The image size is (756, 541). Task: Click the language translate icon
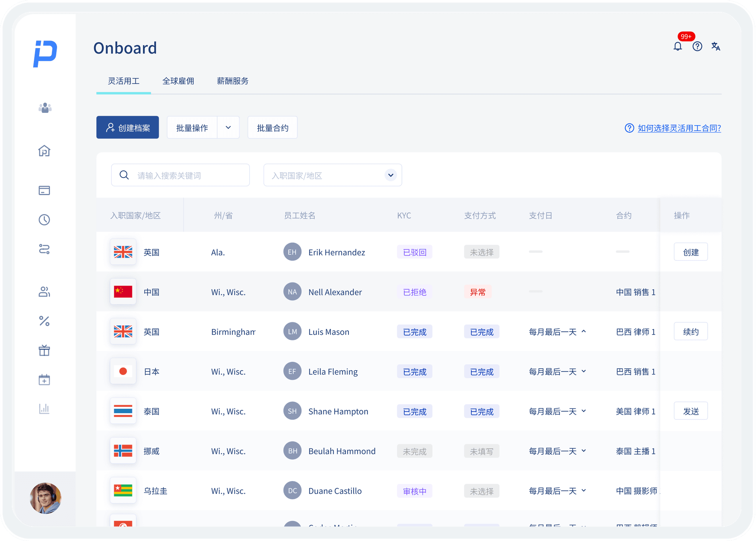point(715,46)
